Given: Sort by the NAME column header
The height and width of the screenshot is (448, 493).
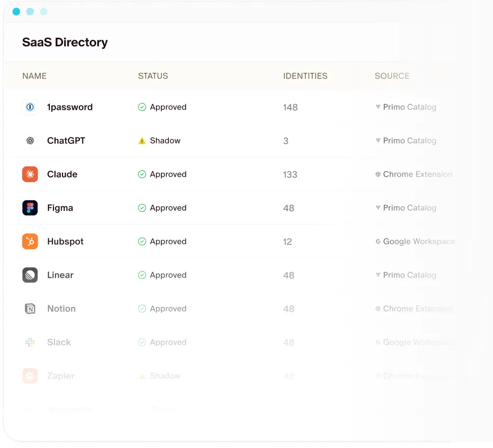Looking at the screenshot, I should click(34, 76).
